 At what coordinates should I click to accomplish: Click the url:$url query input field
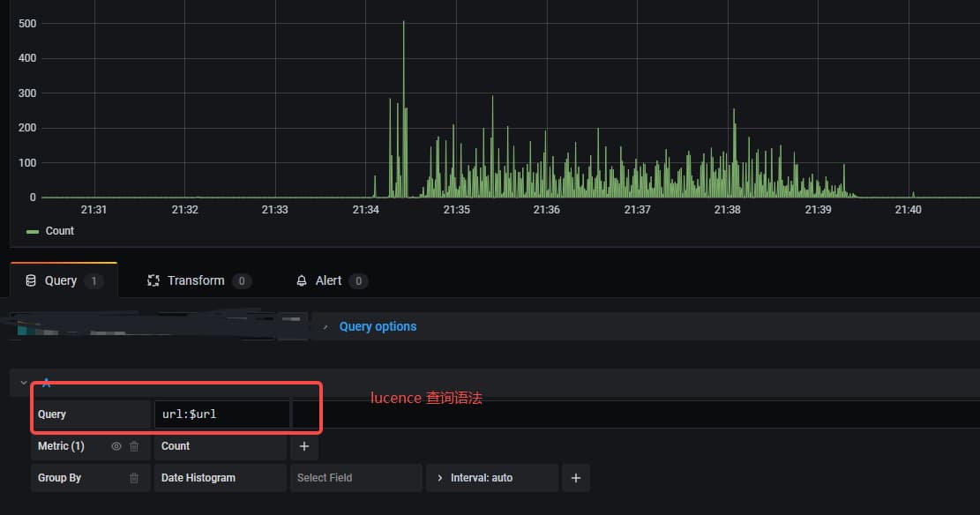221,414
